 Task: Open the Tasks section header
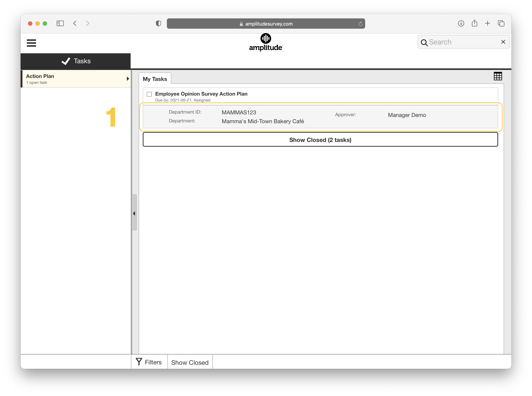coord(76,61)
